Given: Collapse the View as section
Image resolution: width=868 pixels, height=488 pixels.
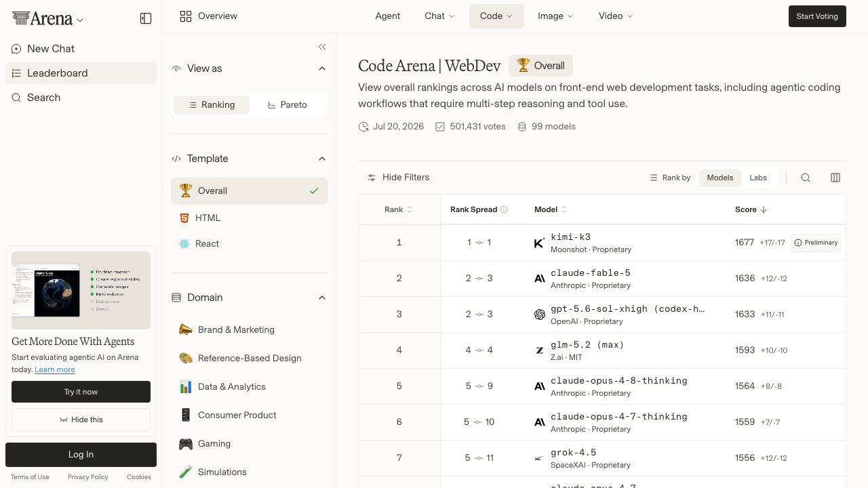Looking at the screenshot, I should (322, 68).
